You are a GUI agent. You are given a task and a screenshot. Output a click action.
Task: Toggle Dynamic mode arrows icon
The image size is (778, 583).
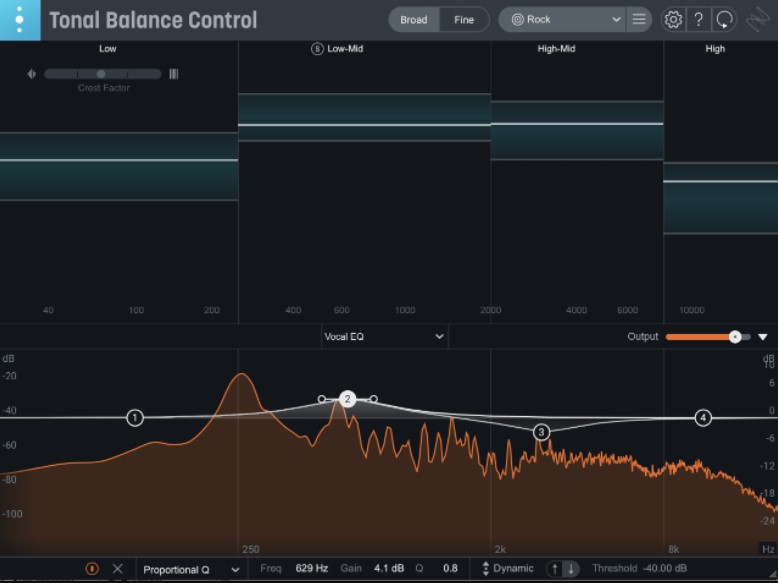pos(485,569)
